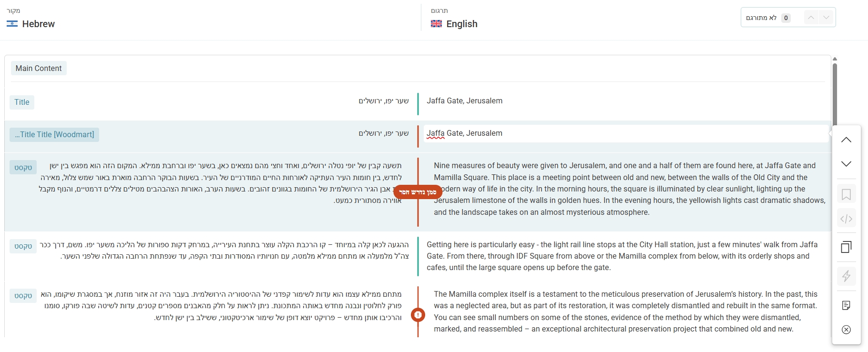Click the red exclamation warning marker
This screenshot has width=868, height=352.
click(418, 315)
